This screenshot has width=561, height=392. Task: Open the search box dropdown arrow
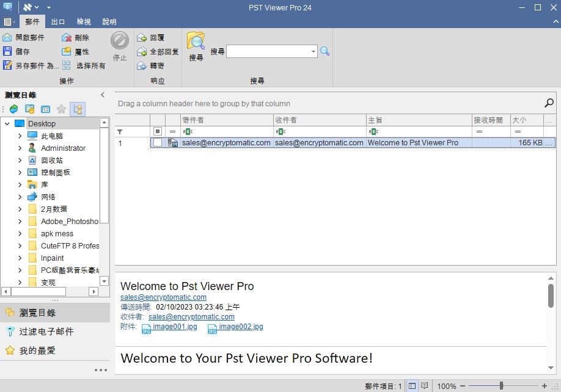(x=313, y=52)
